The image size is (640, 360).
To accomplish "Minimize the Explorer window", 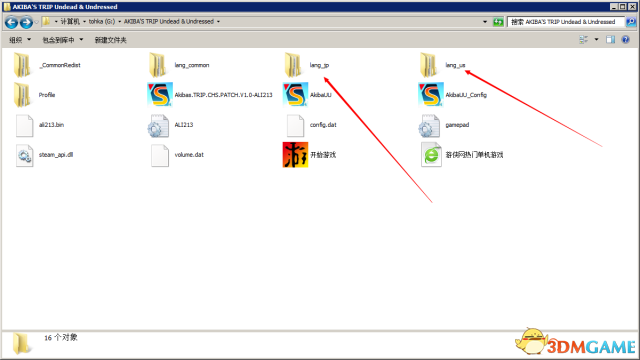I will point(614,7).
